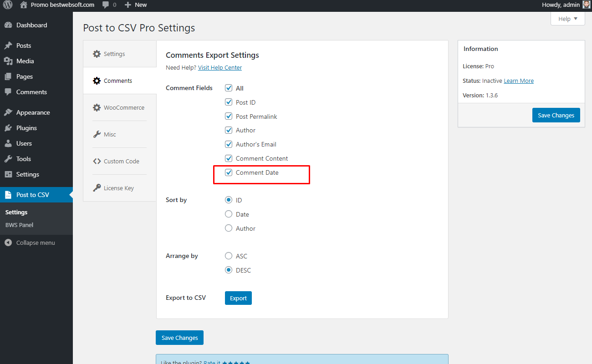592x364 pixels.
Task: Click the Media icon in sidebar
Action: click(x=8, y=61)
